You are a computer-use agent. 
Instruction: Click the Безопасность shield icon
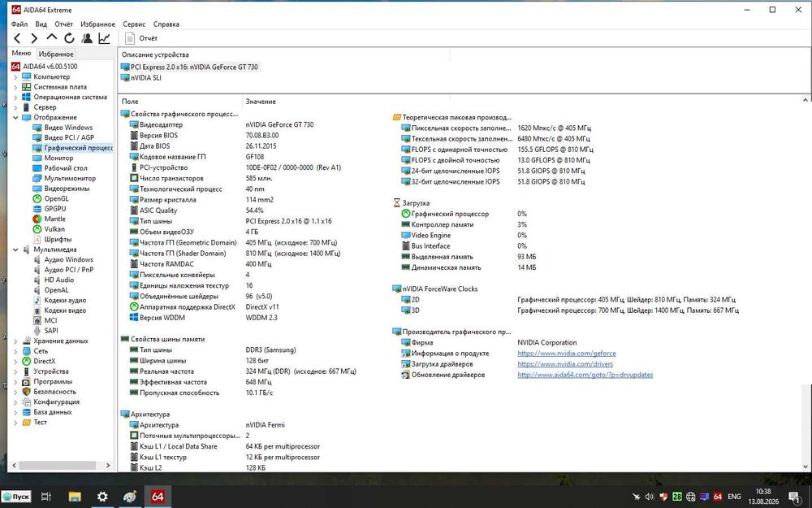(x=27, y=392)
